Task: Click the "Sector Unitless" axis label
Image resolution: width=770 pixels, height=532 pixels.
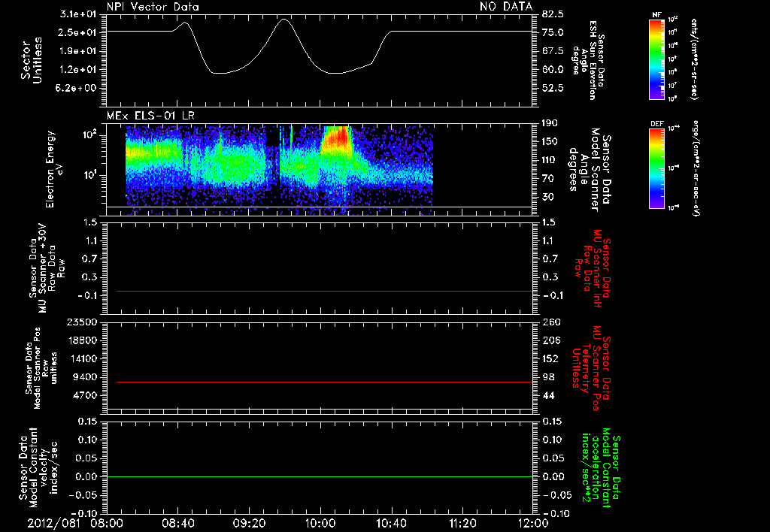Action: (x=32, y=60)
